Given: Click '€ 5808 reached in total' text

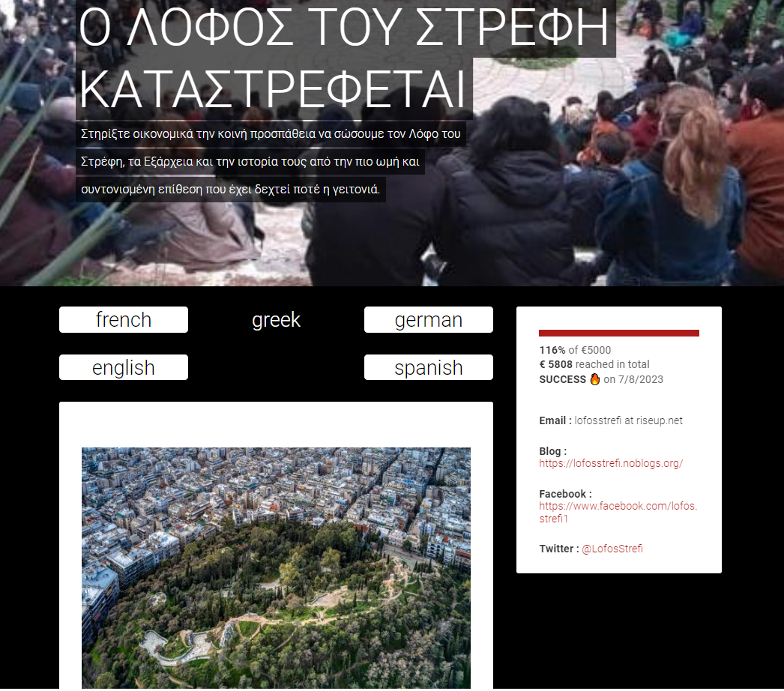Looking at the screenshot, I should [x=594, y=364].
